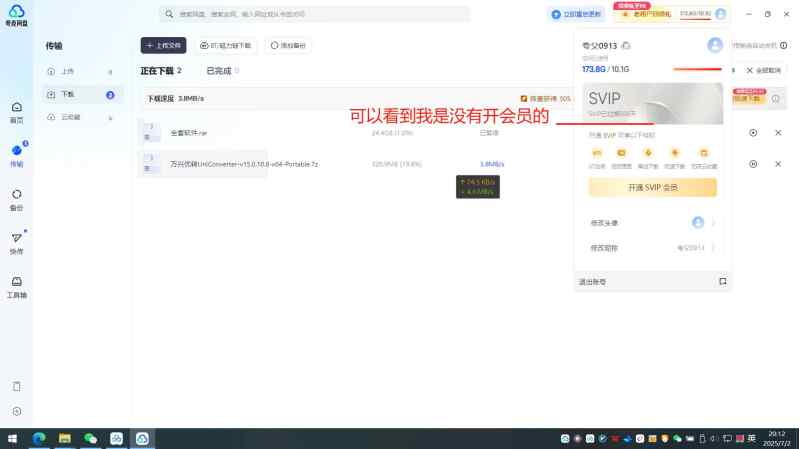The width and height of the screenshot is (799, 449).
Task: Cancel the UniConverter Portable 7z download
Action: tap(778, 164)
